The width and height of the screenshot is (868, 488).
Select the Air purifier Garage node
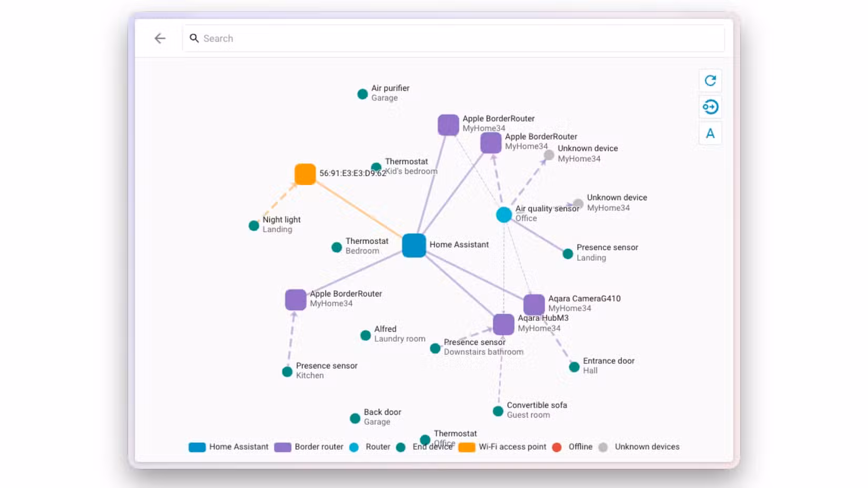point(362,94)
